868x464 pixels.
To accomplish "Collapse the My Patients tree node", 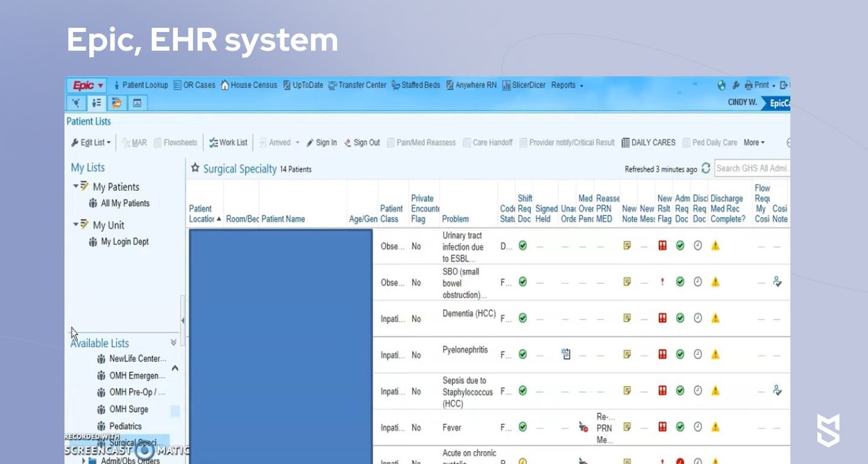I will tap(76, 186).
